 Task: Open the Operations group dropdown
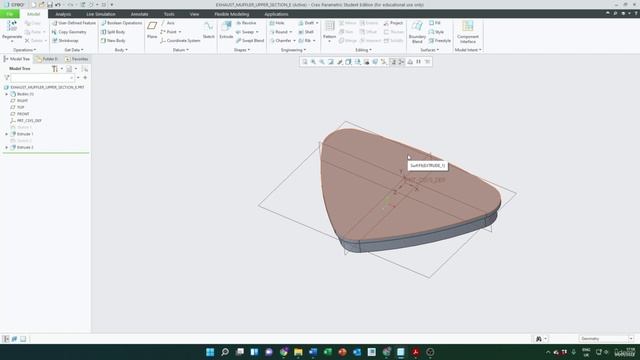(x=24, y=50)
